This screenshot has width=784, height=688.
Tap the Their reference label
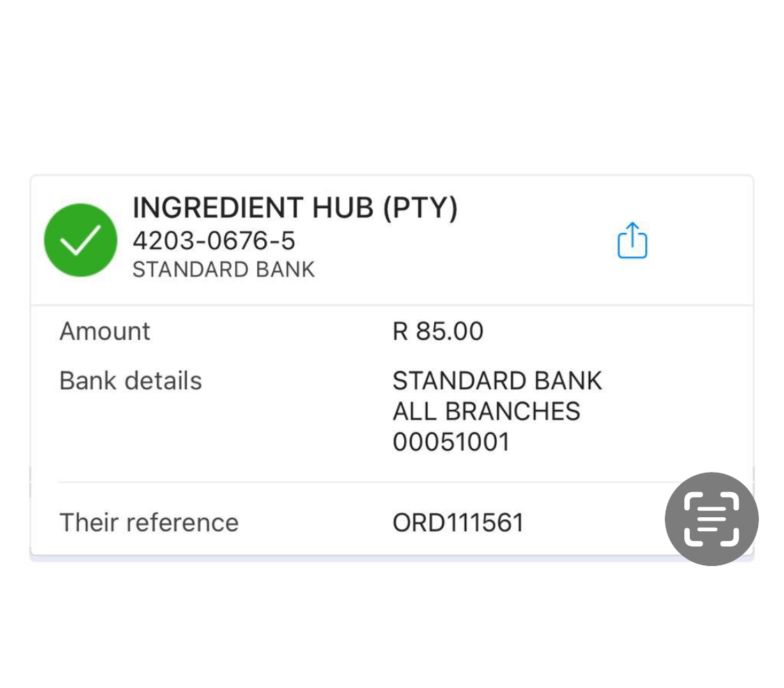click(149, 523)
